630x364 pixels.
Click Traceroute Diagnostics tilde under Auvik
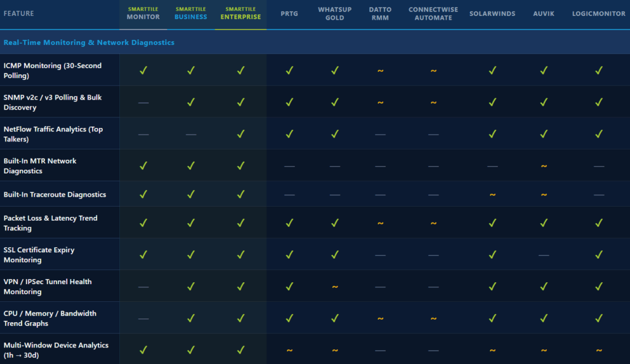tap(544, 195)
